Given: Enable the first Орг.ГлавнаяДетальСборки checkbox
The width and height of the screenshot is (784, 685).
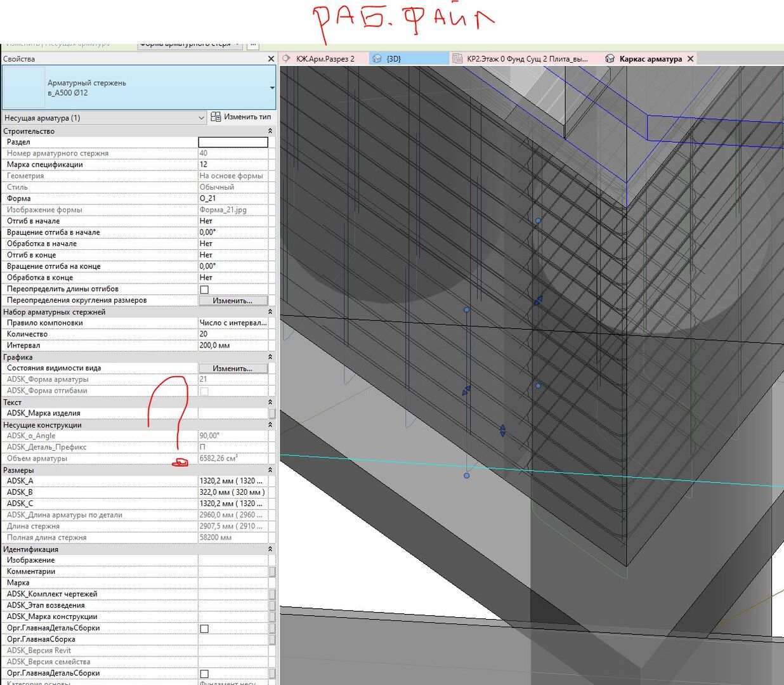Looking at the screenshot, I should (x=204, y=629).
